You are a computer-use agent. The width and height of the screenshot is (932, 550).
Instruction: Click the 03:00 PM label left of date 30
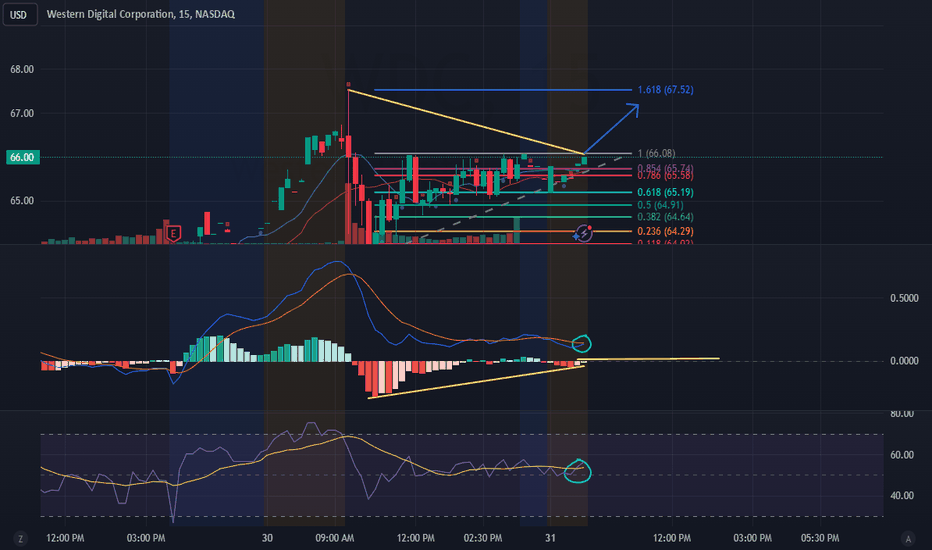146,538
